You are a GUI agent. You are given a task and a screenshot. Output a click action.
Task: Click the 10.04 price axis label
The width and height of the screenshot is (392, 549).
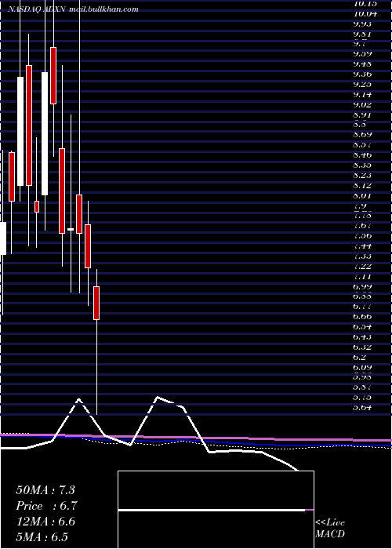point(365,14)
